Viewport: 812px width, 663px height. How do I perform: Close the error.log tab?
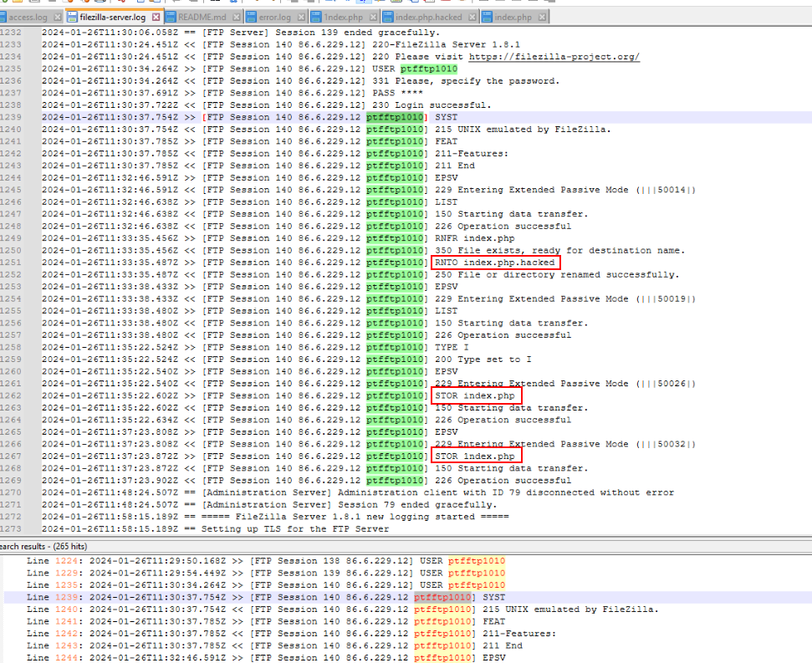(x=301, y=17)
